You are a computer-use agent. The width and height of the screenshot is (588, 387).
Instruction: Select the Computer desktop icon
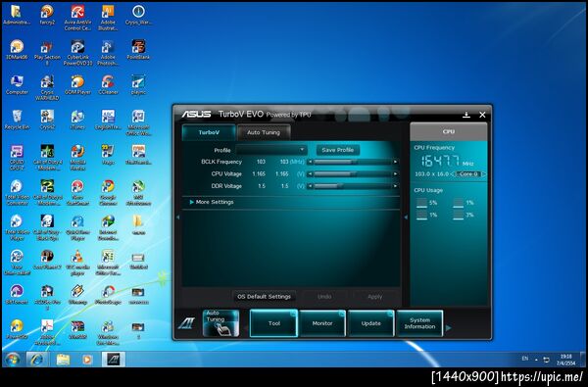pos(17,85)
